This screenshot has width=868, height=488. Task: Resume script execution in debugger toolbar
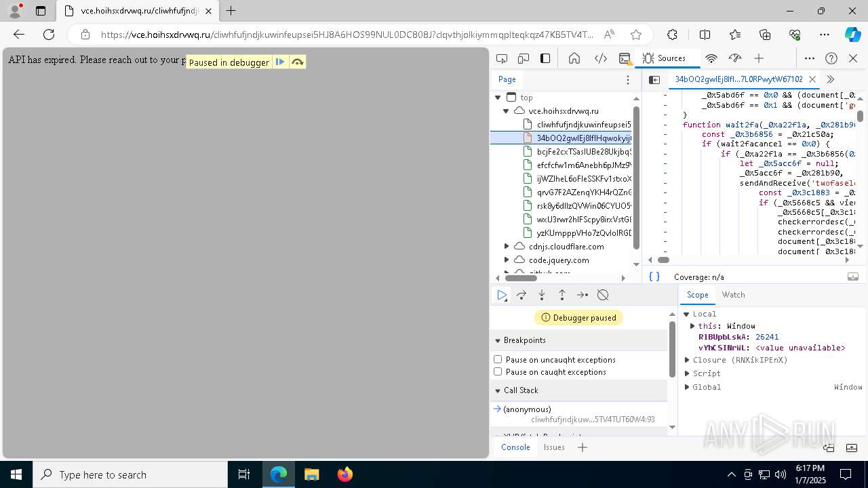point(501,295)
